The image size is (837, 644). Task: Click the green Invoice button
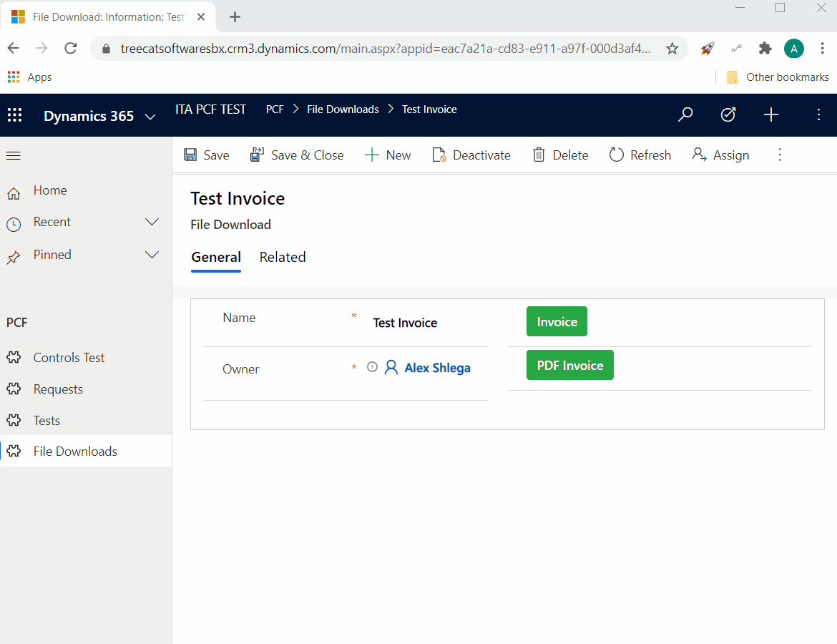tap(557, 321)
